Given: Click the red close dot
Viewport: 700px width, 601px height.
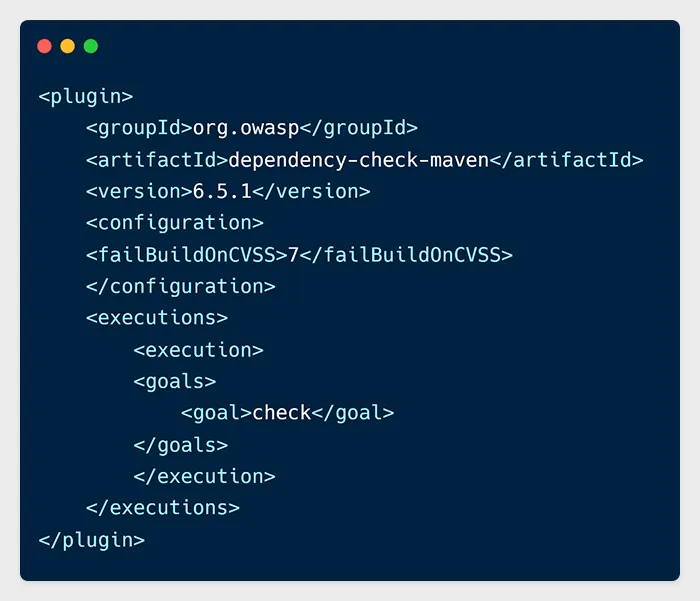Looking at the screenshot, I should [x=45, y=46].
